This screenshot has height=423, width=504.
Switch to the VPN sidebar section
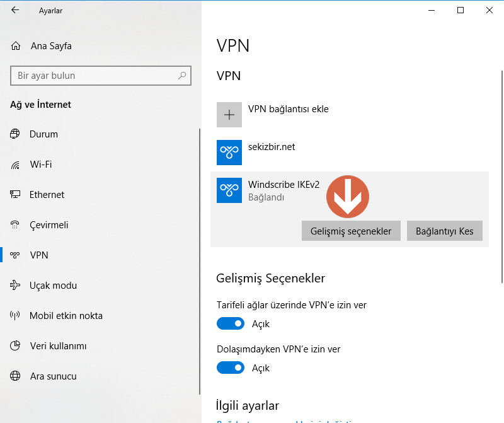(14, 255)
